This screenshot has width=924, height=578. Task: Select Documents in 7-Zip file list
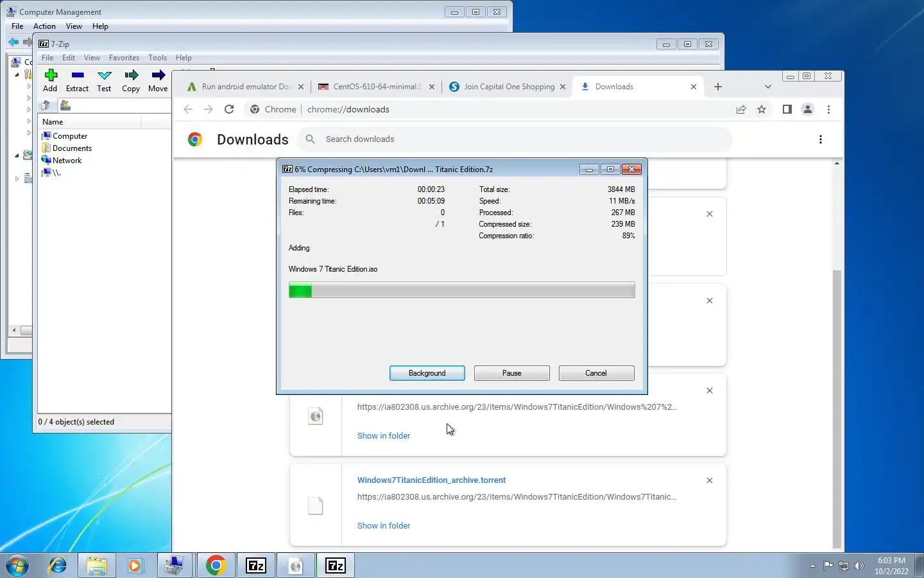pyautogui.click(x=66, y=148)
